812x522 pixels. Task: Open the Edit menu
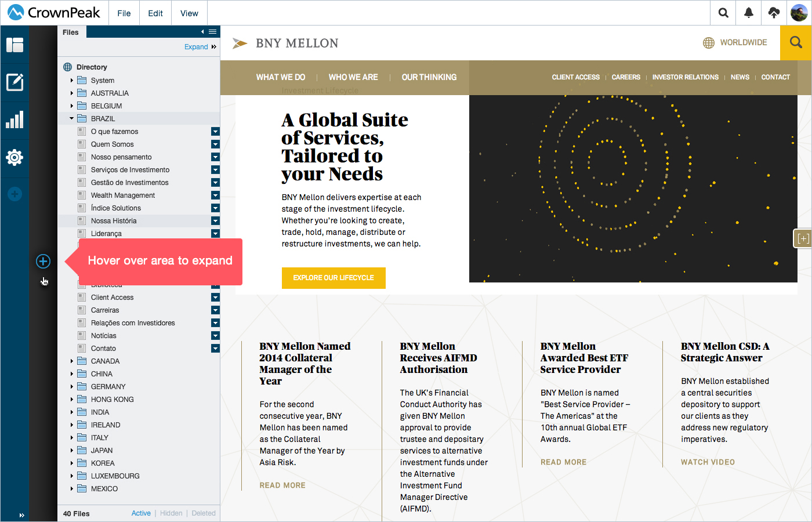pos(155,13)
